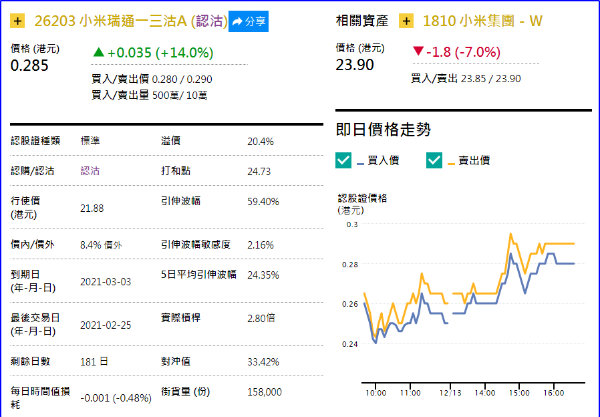Click the 相關資產 label

click(362, 21)
